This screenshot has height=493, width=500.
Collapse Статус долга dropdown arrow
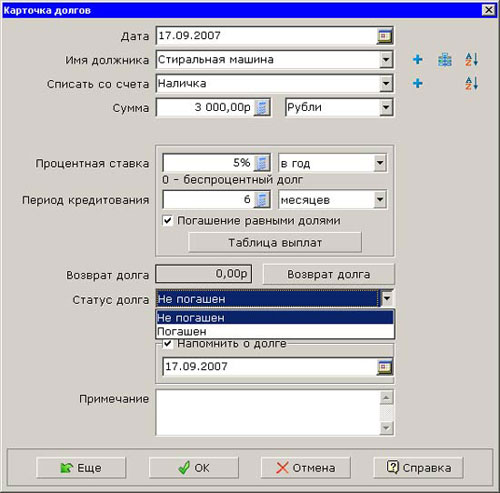coord(386,298)
